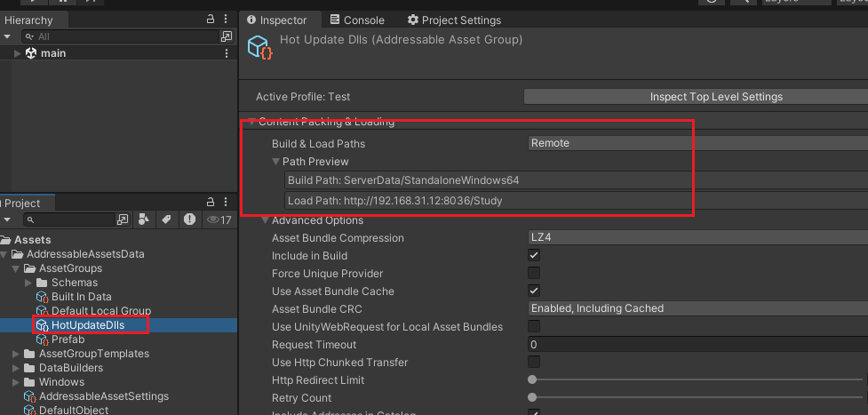Open the Project panel three-dot menu

pyautogui.click(x=226, y=202)
